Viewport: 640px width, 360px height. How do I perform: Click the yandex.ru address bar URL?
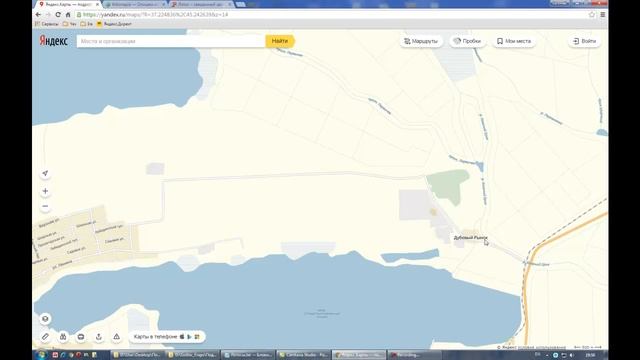click(156, 14)
